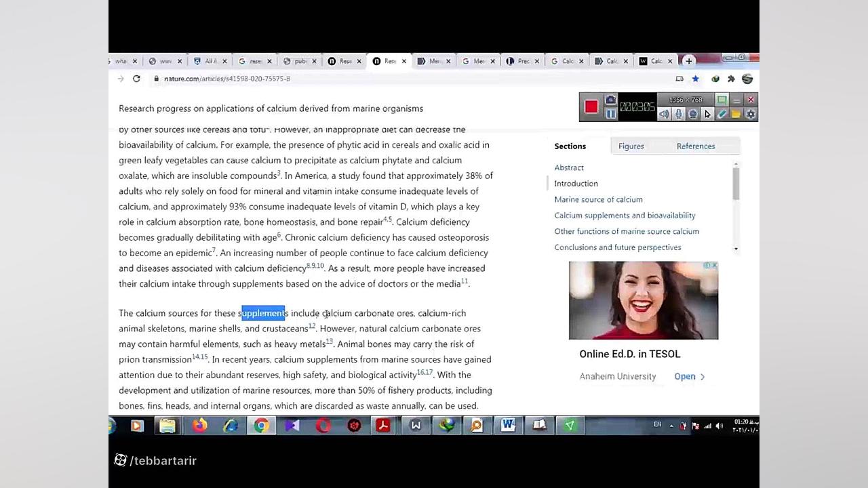Switch to the 'All A' tab
868x488 pixels.
click(x=210, y=61)
